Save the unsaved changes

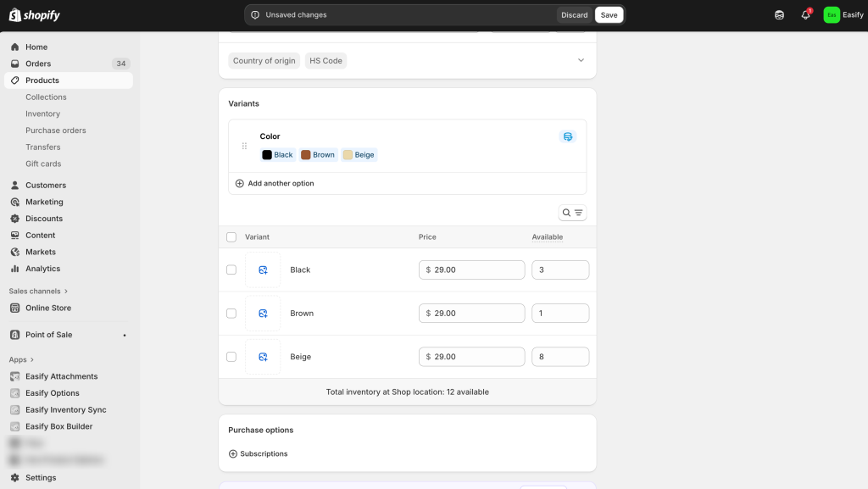609,15
